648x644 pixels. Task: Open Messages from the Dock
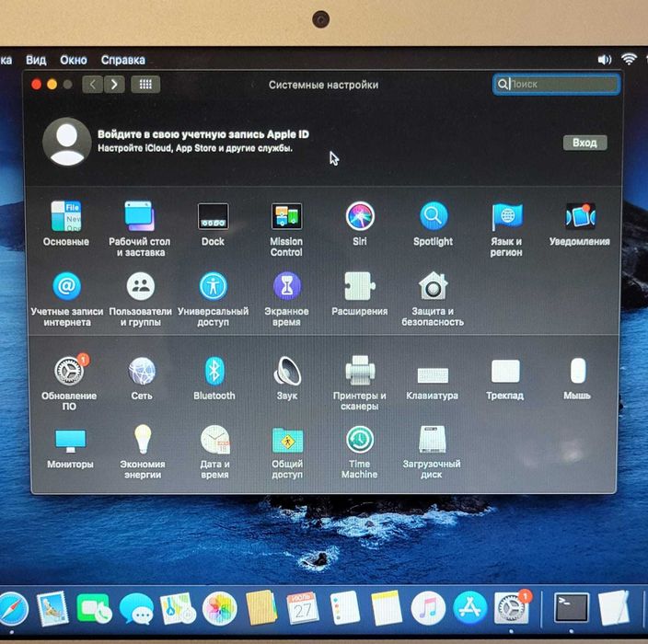coord(136,608)
